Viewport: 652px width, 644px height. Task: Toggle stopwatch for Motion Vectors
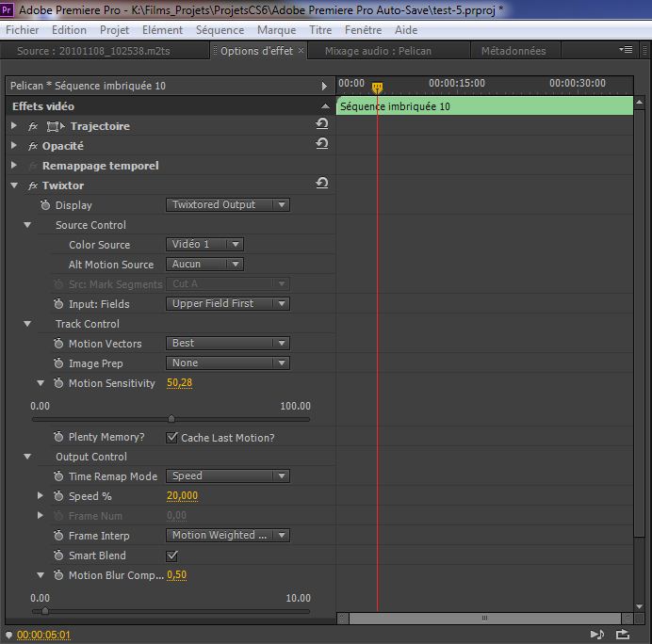coord(58,344)
